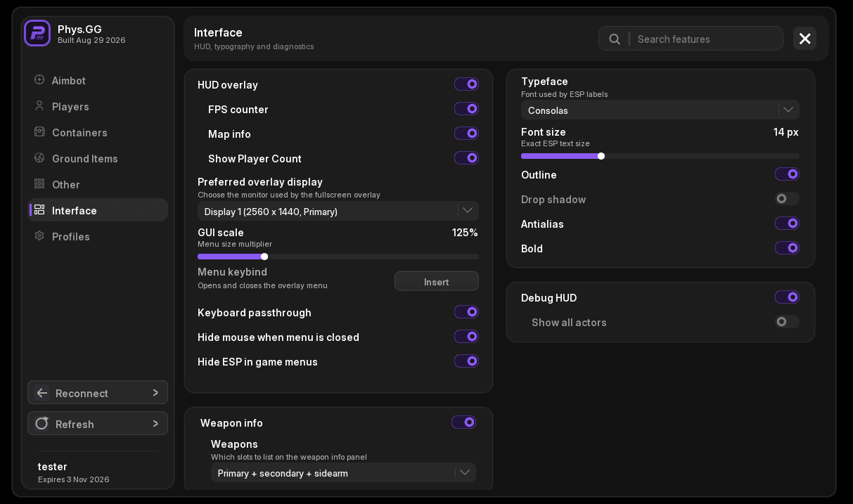Click the Reconnect back-arrow icon
This screenshot has height=504, width=853.
click(42, 393)
